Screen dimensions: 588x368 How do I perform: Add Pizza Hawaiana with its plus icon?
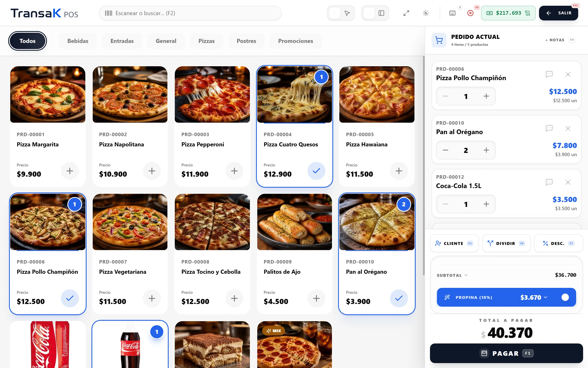399,171
